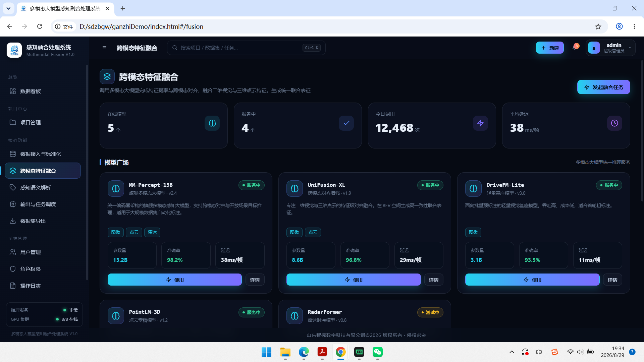Open 详情 for MM-Percept-13B

coord(255,280)
